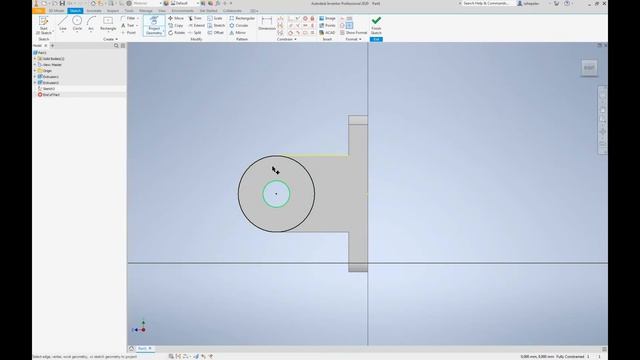Select End of Part marker

coord(49,95)
